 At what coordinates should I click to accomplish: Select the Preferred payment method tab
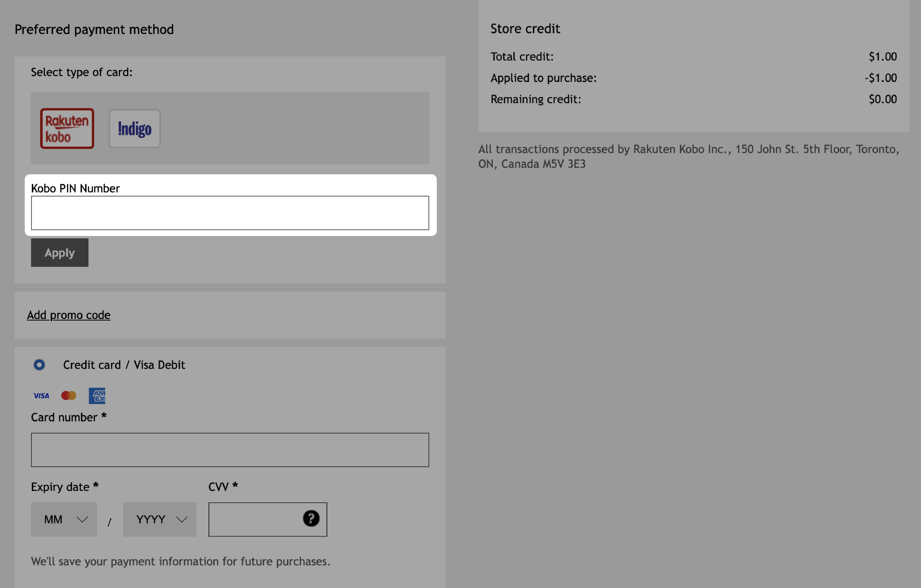pyautogui.click(x=94, y=29)
